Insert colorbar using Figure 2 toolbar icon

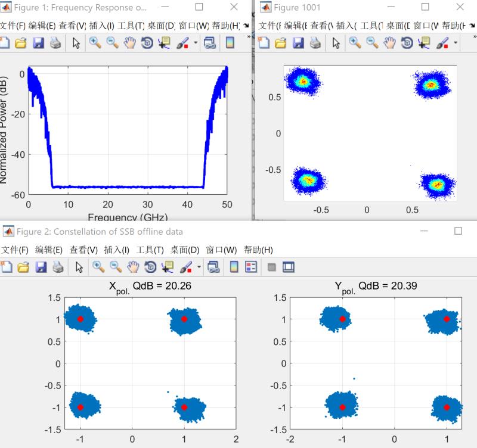233,267
